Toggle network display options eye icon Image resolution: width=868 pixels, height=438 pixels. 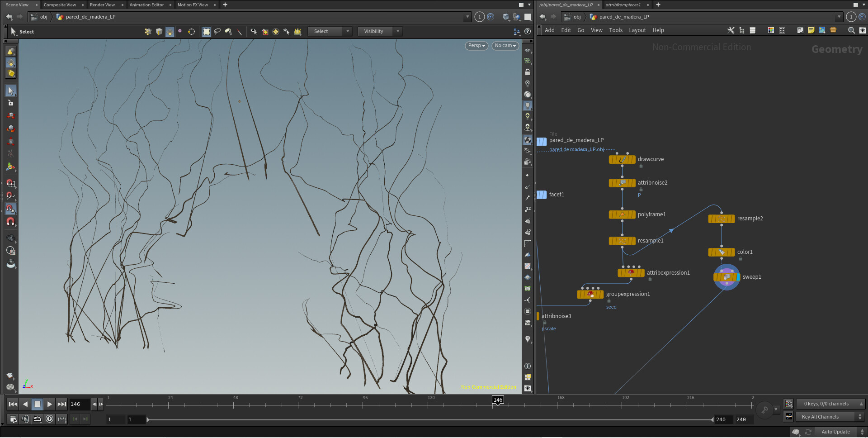click(862, 30)
